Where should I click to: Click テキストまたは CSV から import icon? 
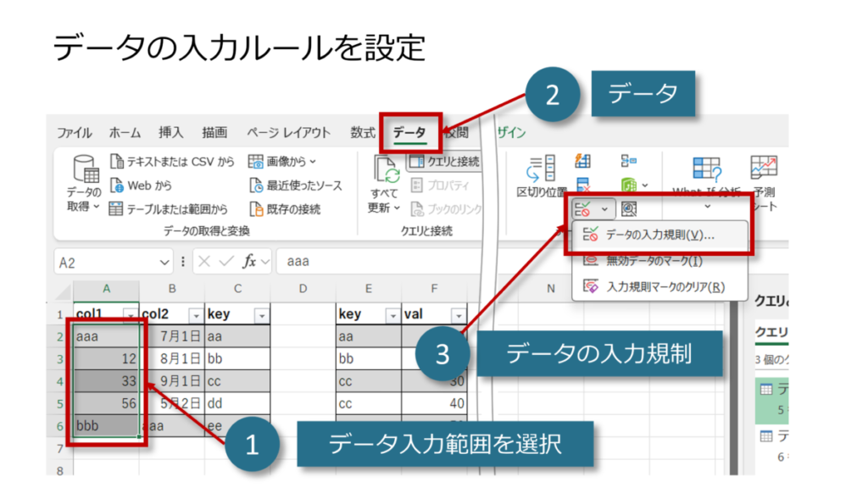(118, 161)
